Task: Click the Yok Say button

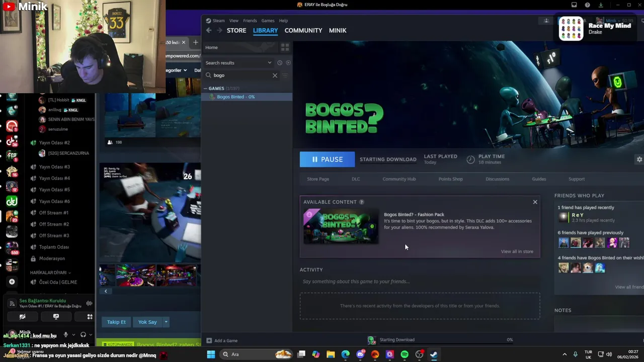Action: 147,322
